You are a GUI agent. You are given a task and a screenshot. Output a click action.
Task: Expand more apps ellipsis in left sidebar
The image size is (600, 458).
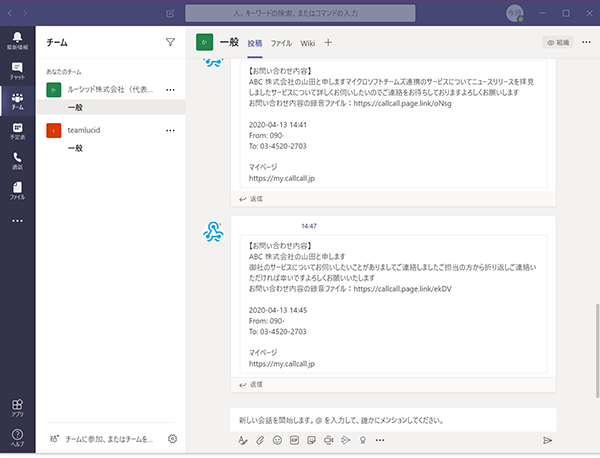tap(17, 220)
